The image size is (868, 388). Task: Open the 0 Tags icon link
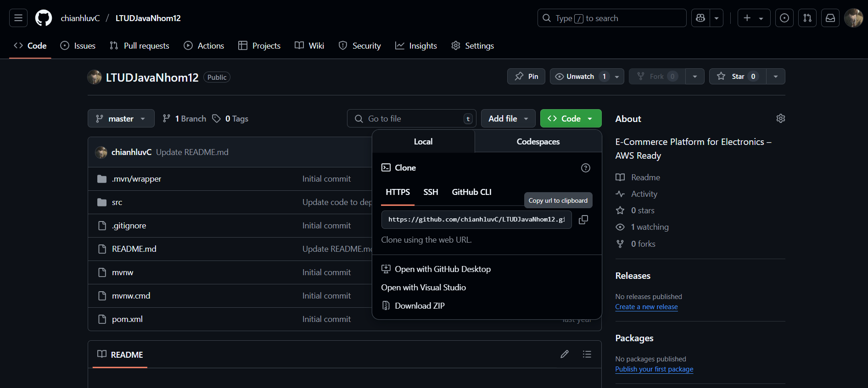pyautogui.click(x=230, y=119)
